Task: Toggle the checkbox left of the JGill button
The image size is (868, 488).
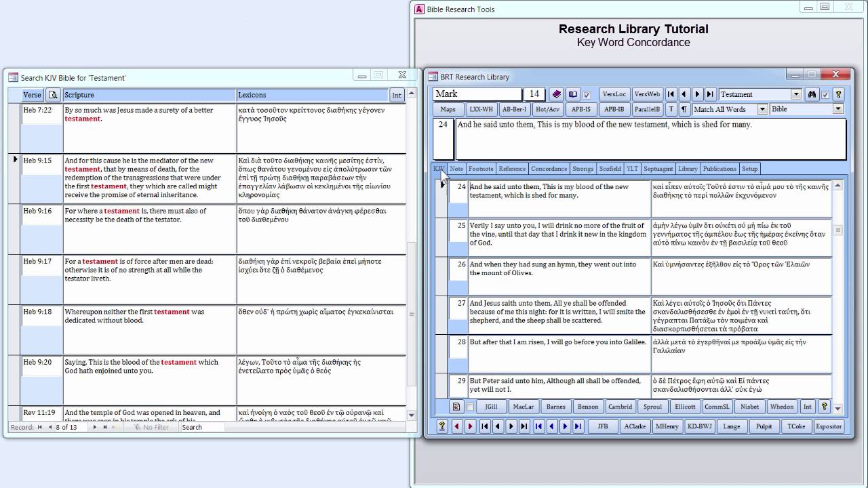Action: coord(470,407)
